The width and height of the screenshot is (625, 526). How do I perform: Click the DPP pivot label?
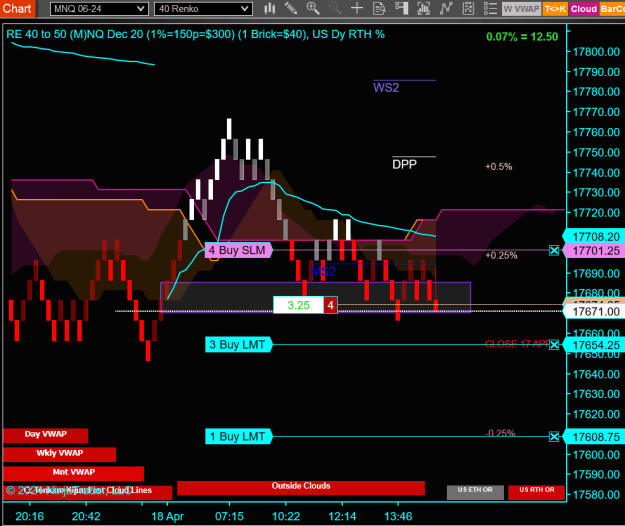click(404, 164)
